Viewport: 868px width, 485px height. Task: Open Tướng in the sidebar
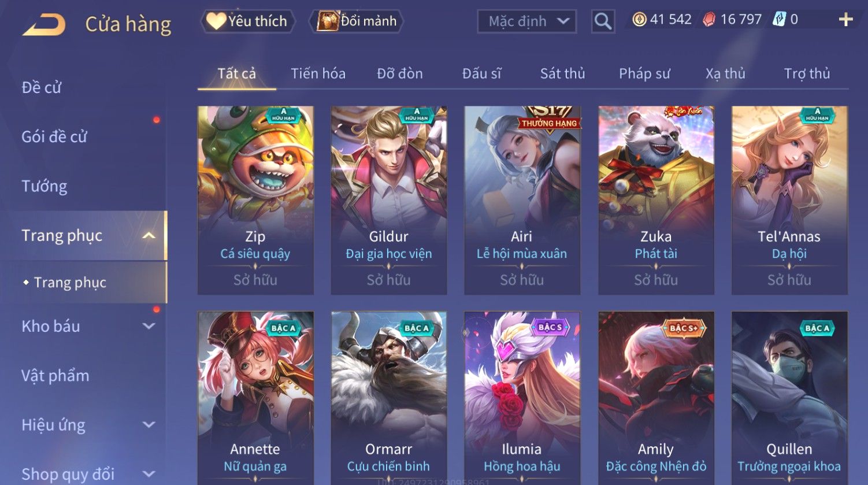[44, 186]
